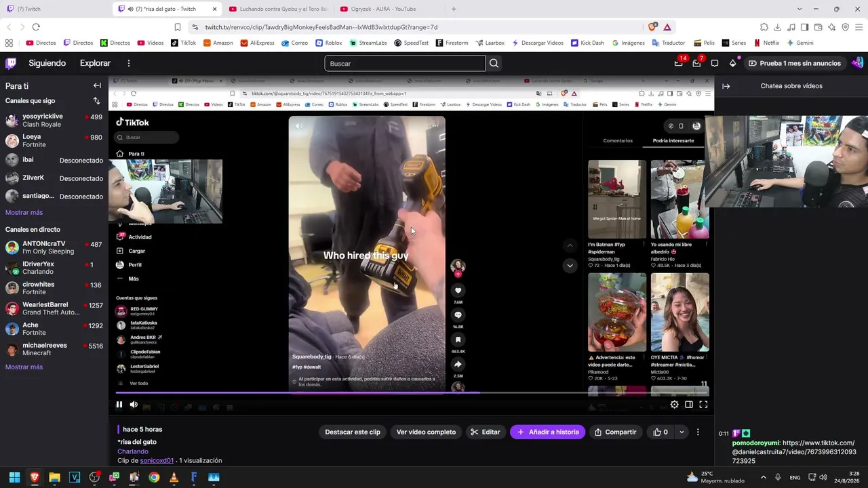The height and width of the screenshot is (488, 868).
Task: Open the Windows Start menu
Action: tap(14, 477)
